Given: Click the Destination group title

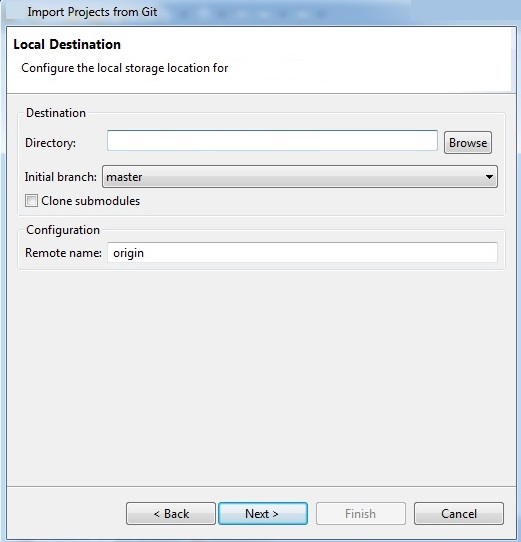Looking at the screenshot, I should 56,113.
